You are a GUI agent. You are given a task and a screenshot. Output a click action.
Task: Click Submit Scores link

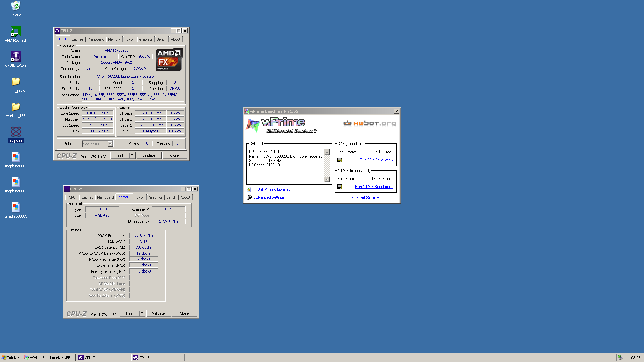pyautogui.click(x=366, y=198)
